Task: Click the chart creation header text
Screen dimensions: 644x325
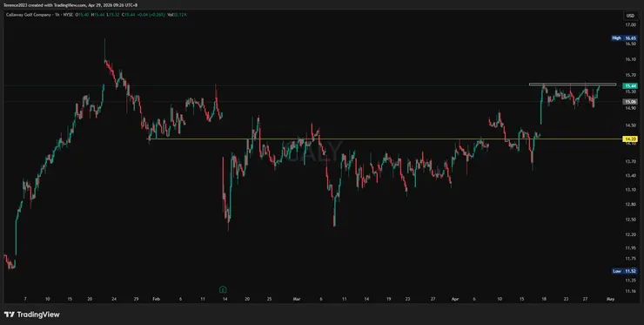Action: [71, 5]
